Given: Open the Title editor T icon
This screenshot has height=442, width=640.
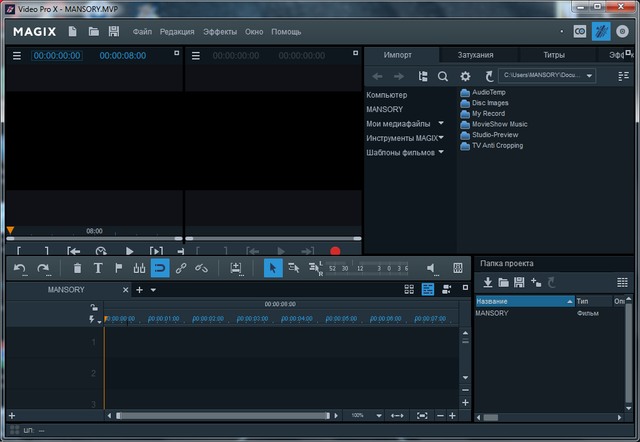Looking at the screenshot, I should click(x=98, y=268).
